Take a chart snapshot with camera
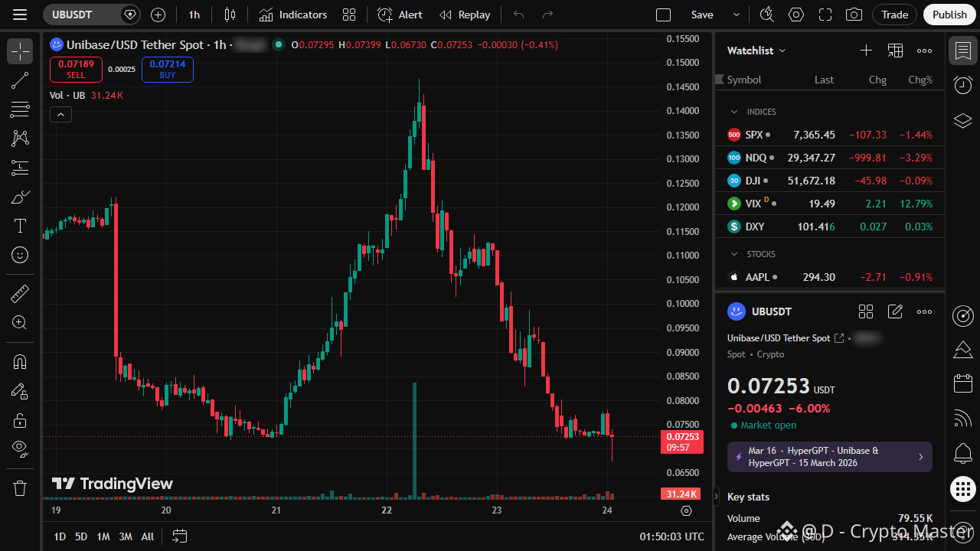 [x=854, y=15]
